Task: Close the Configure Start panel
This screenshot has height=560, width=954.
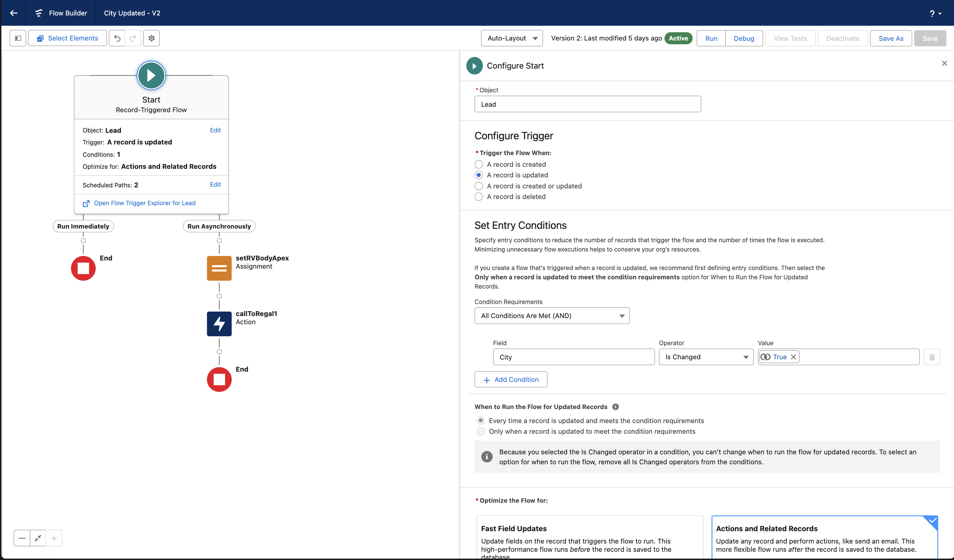Action: [x=944, y=63]
